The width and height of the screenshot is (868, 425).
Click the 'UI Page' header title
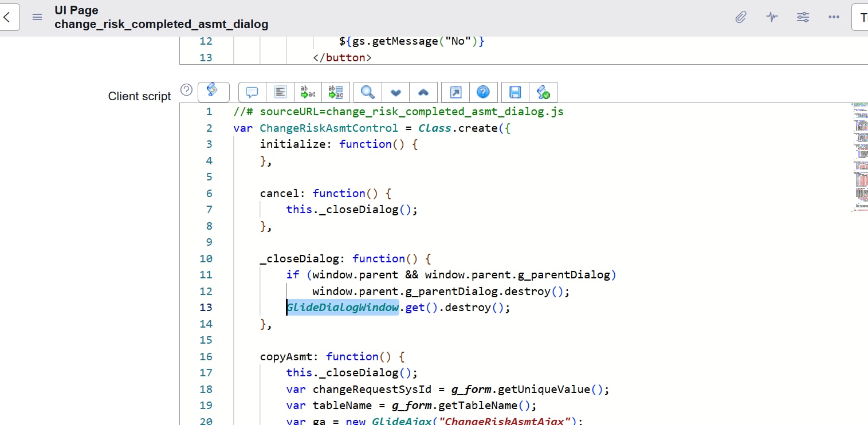[76, 10]
